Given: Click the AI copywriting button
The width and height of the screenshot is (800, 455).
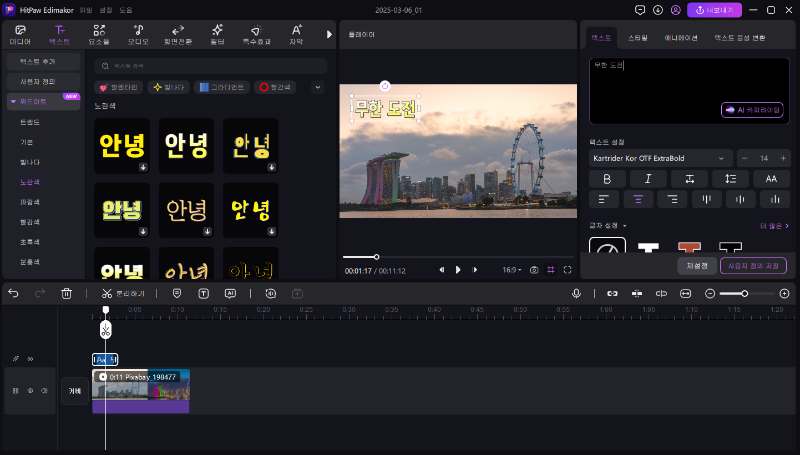Looking at the screenshot, I should tap(752, 110).
